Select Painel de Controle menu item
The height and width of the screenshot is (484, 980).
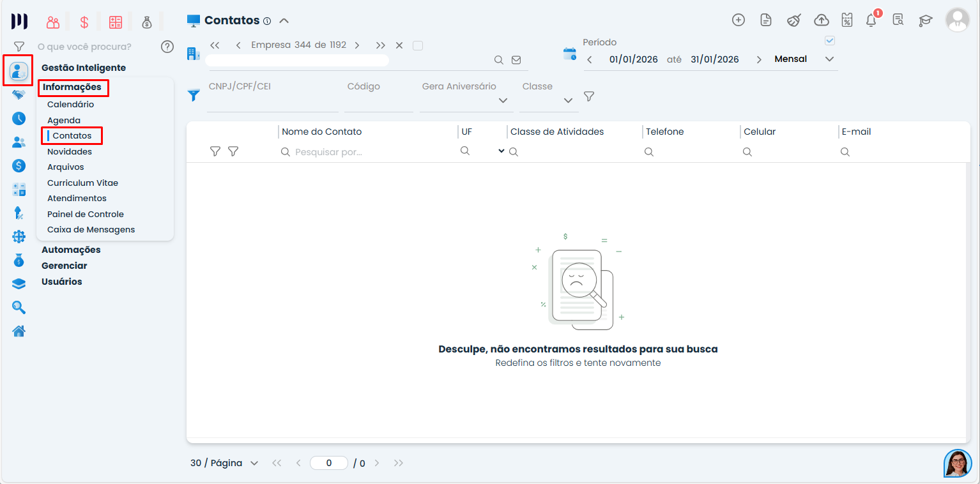coord(86,214)
